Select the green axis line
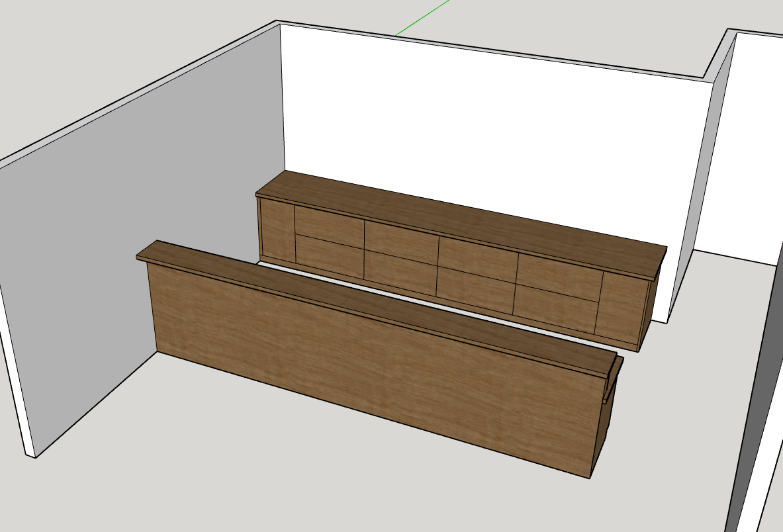The height and width of the screenshot is (532, 783). click(x=424, y=17)
